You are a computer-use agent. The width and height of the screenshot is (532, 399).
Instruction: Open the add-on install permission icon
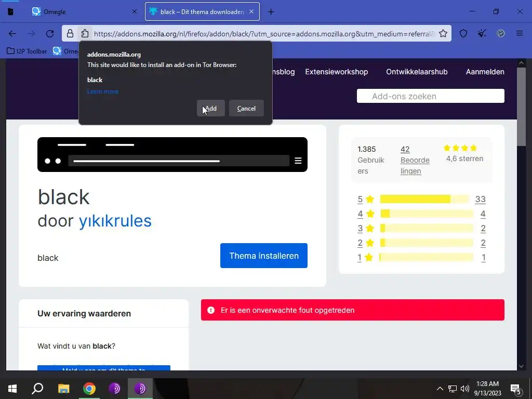(x=85, y=33)
